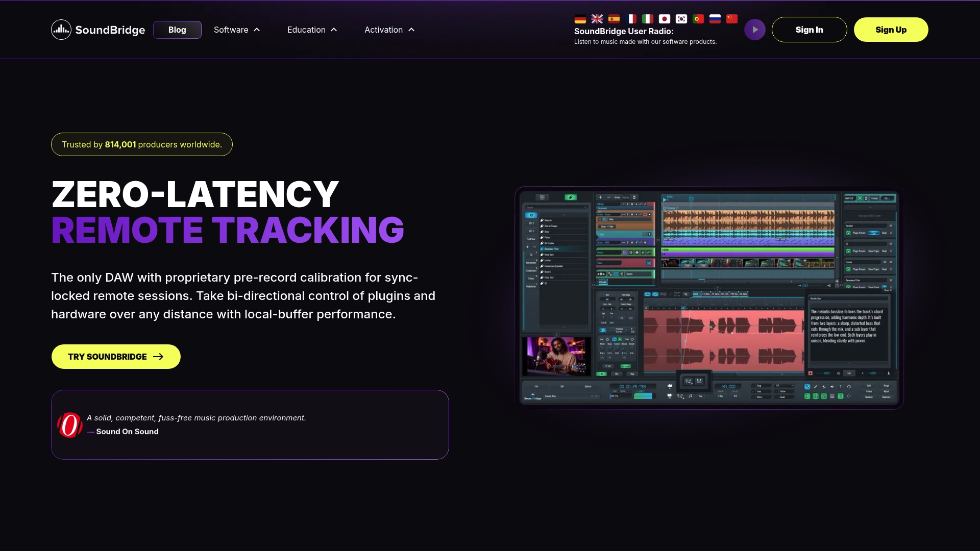Switch to Japanese via the Japan flag

(x=664, y=19)
